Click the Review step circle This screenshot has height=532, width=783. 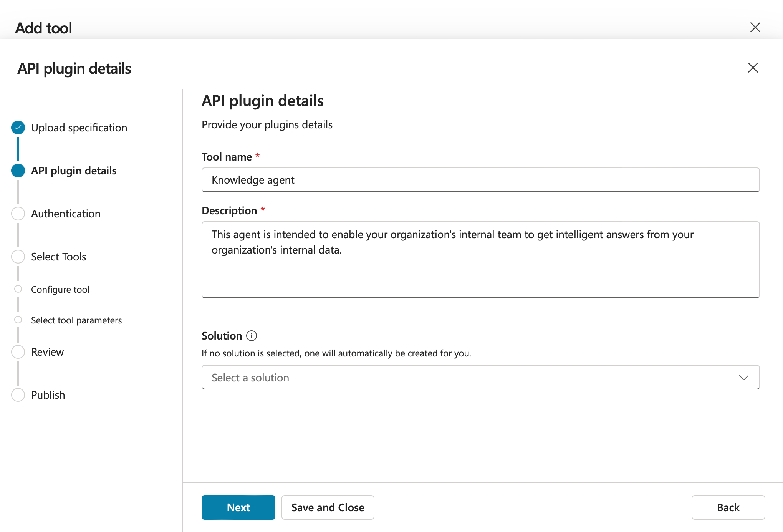18,351
